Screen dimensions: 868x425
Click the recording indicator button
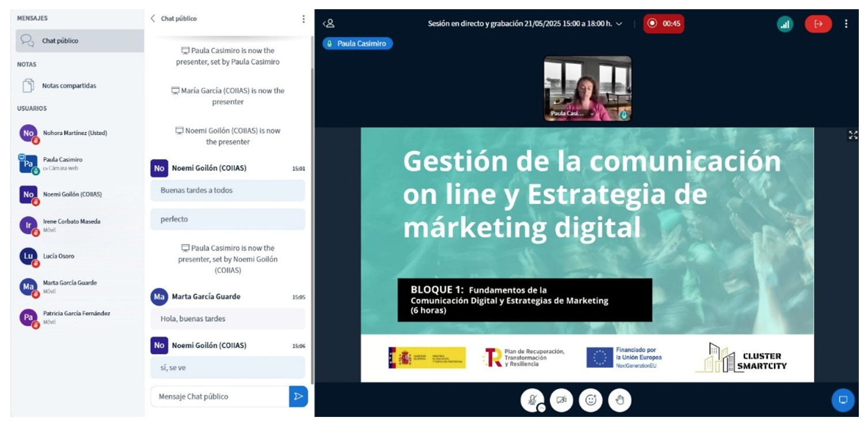[664, 24]
